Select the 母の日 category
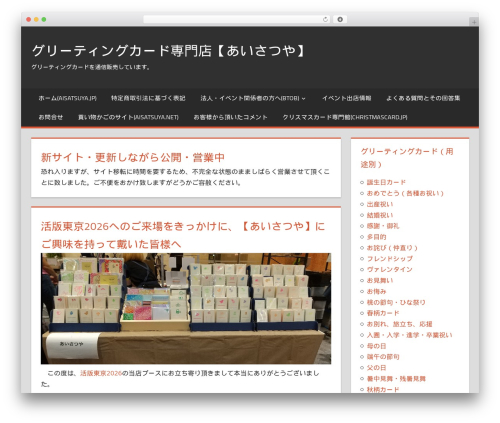Image resolution: width=500 pixels, height=423 pixels. coord(377,346)
